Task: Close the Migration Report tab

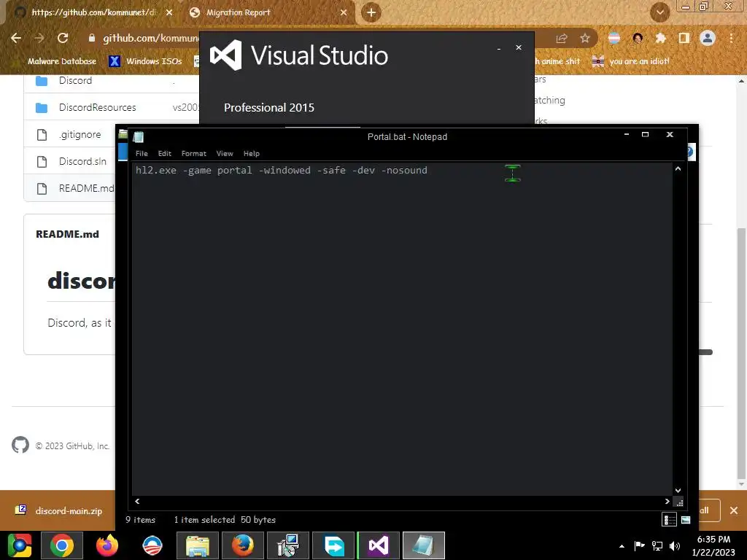Action: click(x=344, y=12)
